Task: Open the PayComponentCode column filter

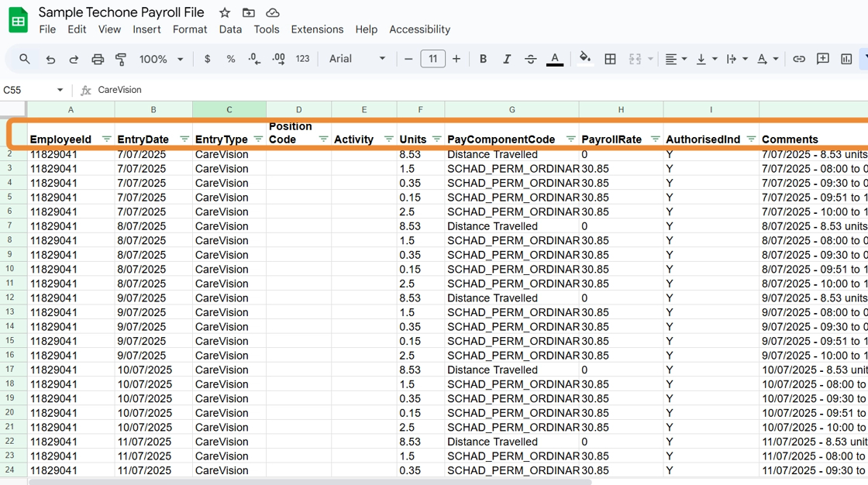Action: 570,139
